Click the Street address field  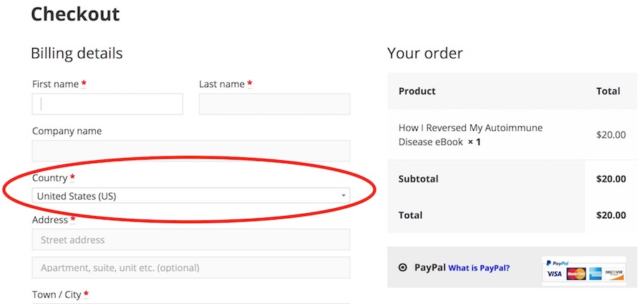click(x=191, y=240)
